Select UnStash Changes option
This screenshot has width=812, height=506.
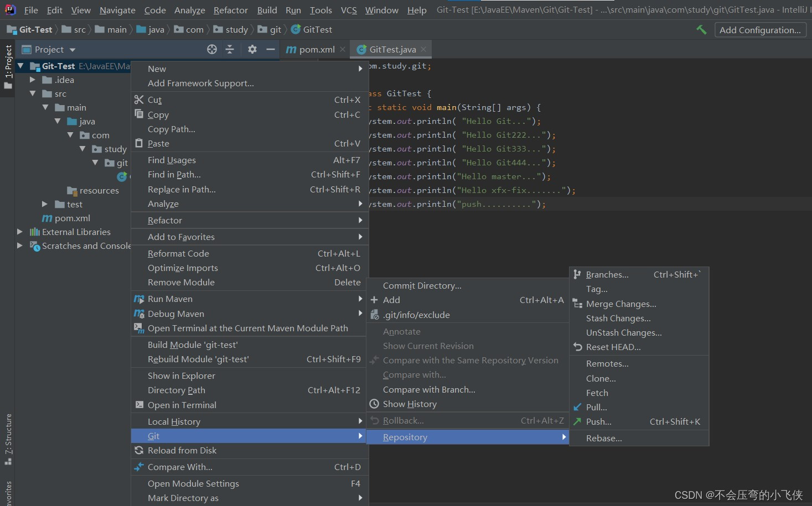639,332
